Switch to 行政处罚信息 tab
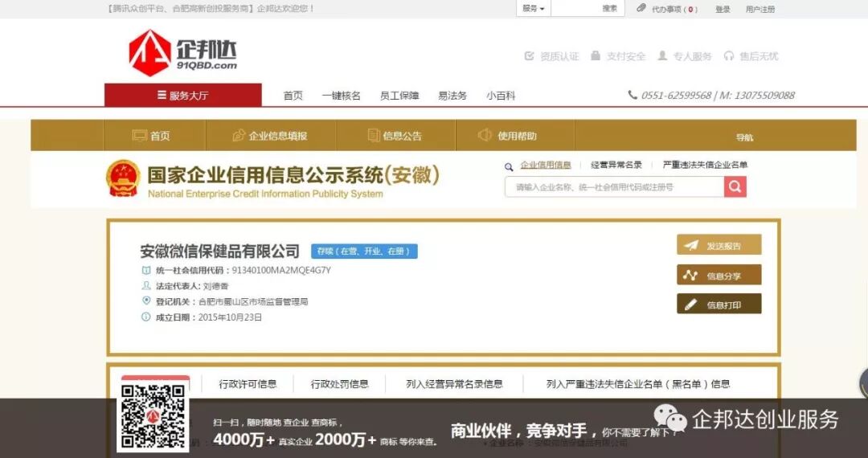Screen dimensions: 868x458 coord(339,384)
